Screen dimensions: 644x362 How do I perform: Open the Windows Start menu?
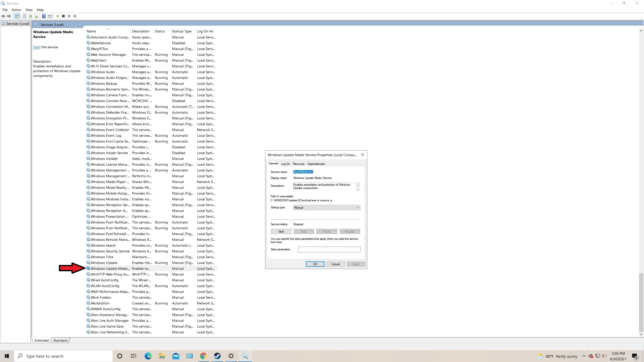(7, 356)
